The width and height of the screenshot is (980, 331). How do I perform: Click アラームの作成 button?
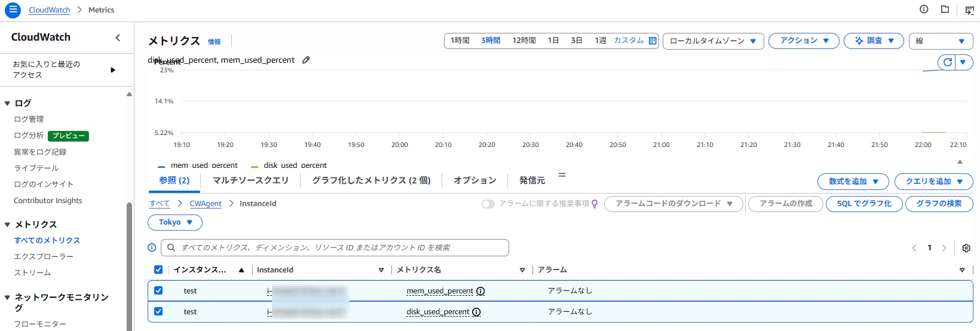coord(786,204)
